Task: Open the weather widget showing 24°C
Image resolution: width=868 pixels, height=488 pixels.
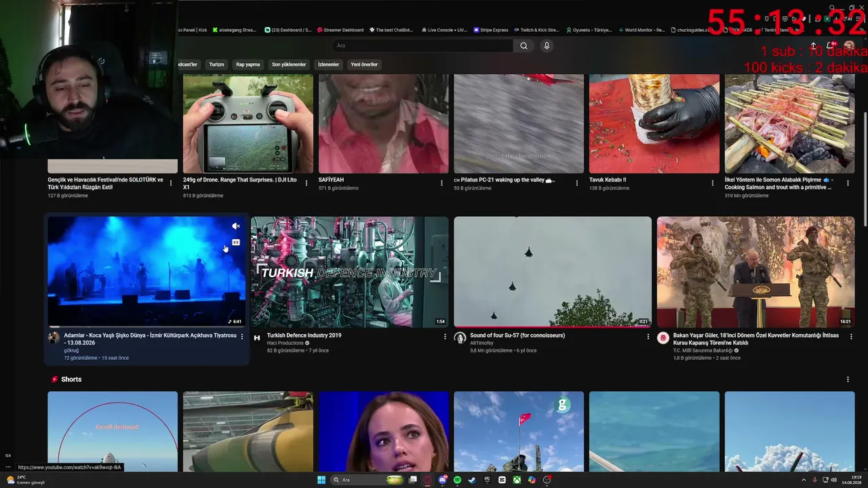Action: (26, 480)
